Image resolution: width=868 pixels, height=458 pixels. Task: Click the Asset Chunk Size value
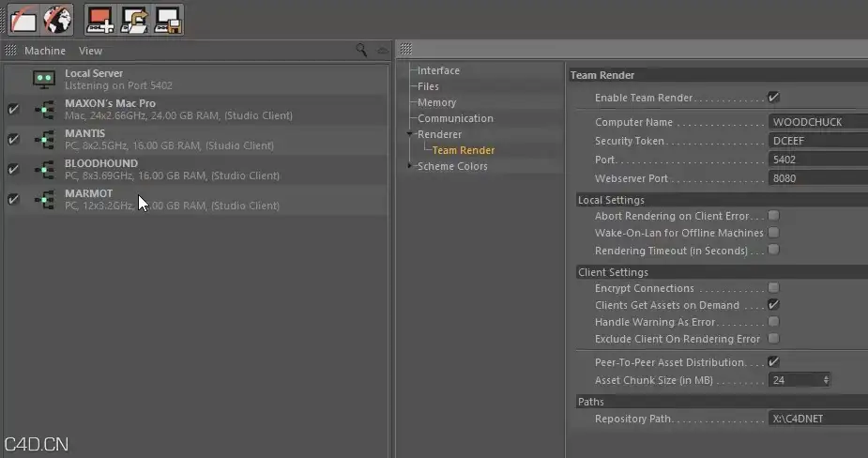point(795,380)
